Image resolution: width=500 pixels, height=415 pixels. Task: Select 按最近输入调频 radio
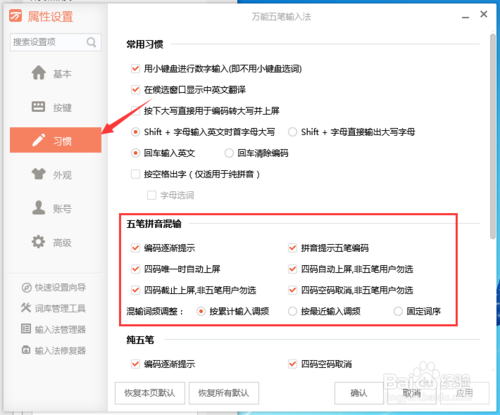[x=292, y=311]
